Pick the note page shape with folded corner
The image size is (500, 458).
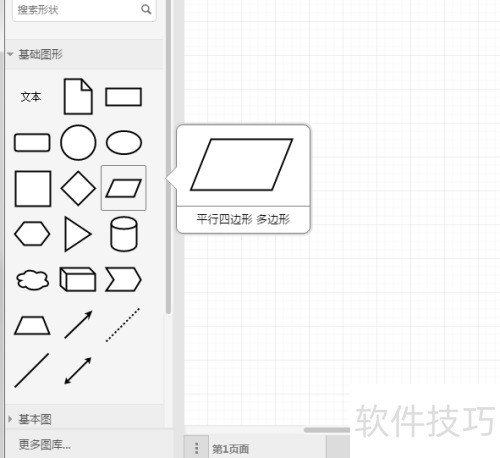point(78,96)
